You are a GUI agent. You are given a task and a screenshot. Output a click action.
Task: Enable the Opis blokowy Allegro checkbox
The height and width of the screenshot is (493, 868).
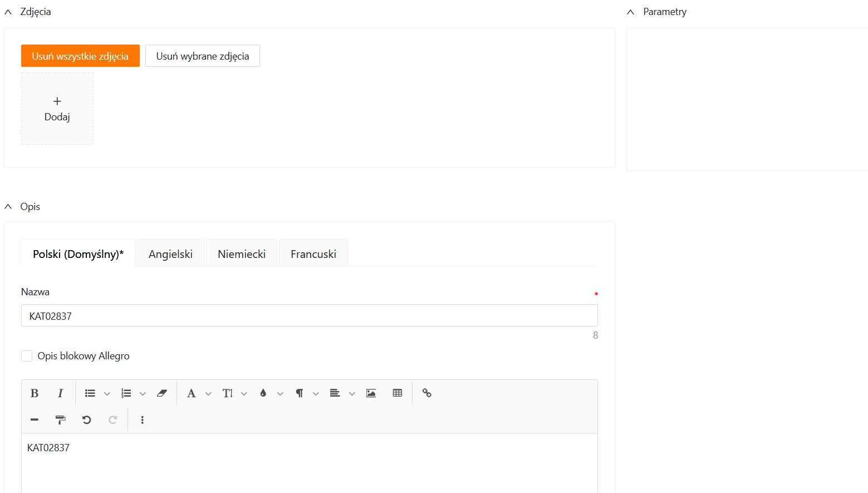pos(27,356)
